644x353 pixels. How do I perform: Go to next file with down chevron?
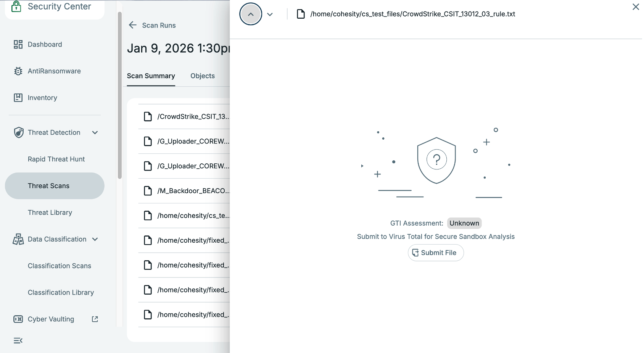coord(270,15)
